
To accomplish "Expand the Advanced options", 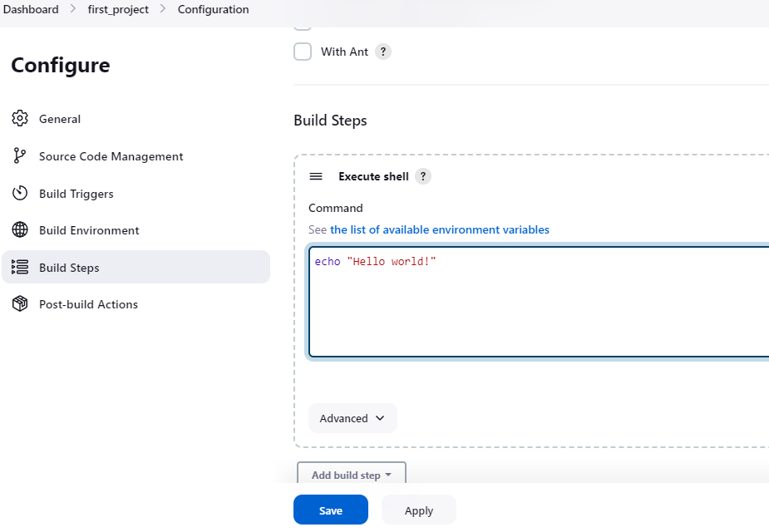I will click(352, 418).
